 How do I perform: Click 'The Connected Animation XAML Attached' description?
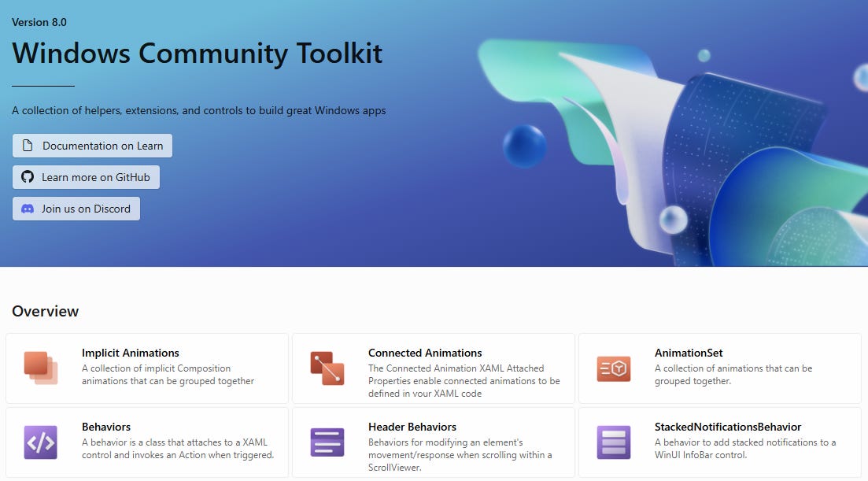tap(464, 381)
